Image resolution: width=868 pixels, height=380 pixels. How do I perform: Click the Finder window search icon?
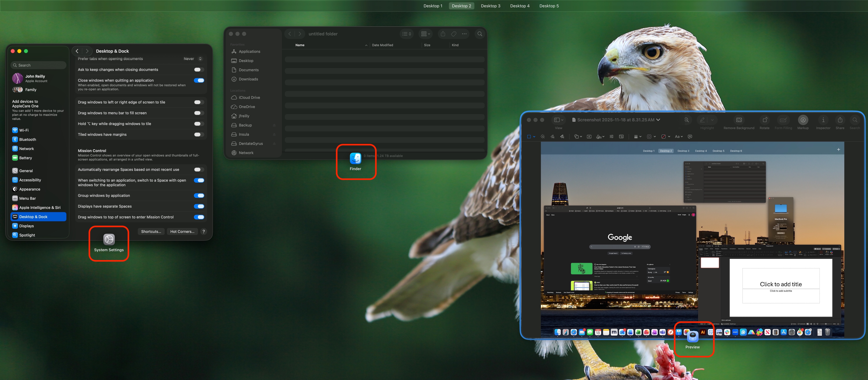[479, 34]
